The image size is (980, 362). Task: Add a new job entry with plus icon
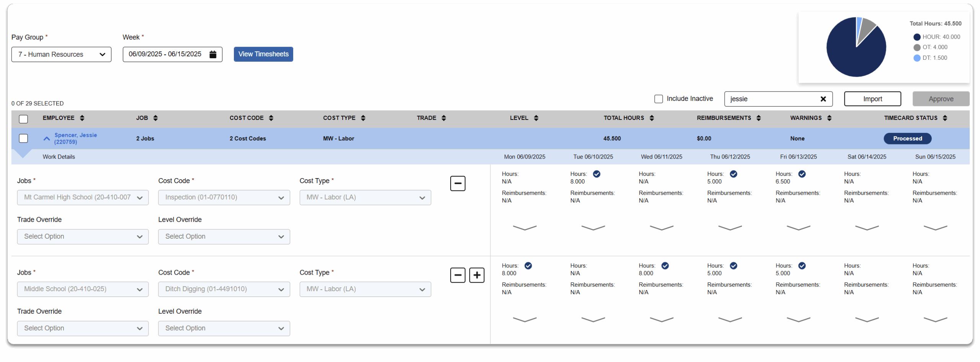pyautogui.click(x=477, y=275)
